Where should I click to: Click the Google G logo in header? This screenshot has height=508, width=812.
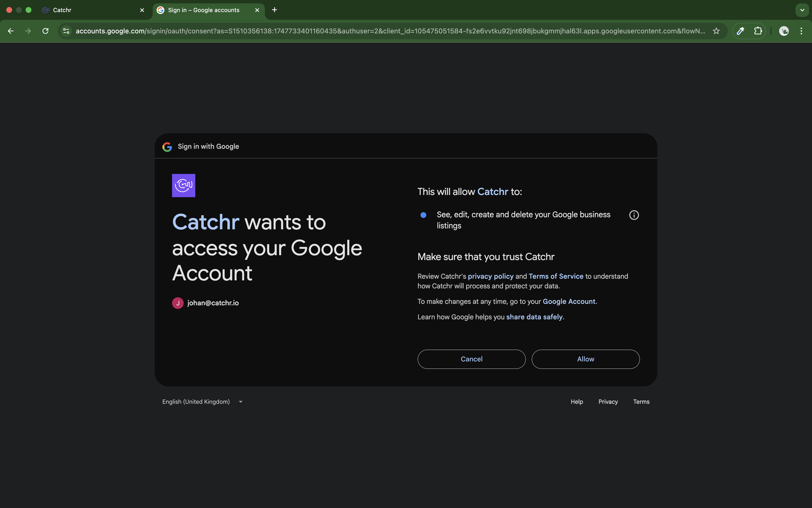[167, 147]
